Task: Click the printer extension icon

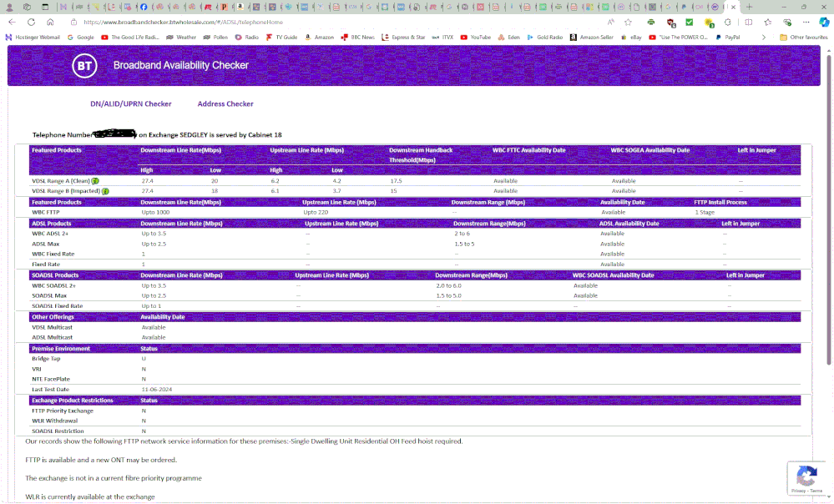Action: (650, 23)
